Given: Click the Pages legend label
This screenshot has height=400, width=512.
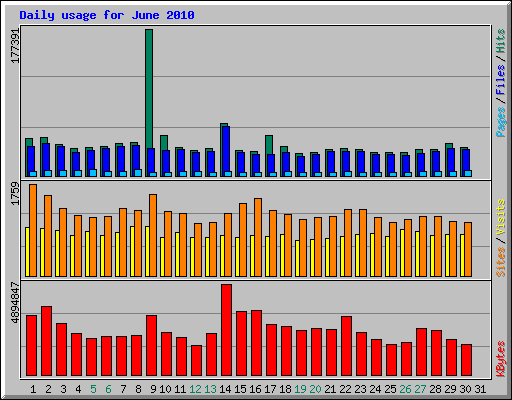Looking at the screenshot, I should point(501,122).
